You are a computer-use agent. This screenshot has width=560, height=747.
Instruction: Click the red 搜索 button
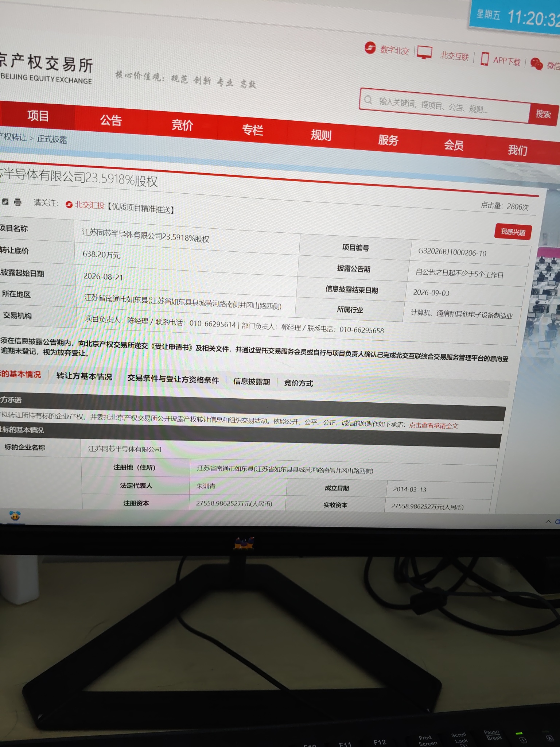pos(543,114)
